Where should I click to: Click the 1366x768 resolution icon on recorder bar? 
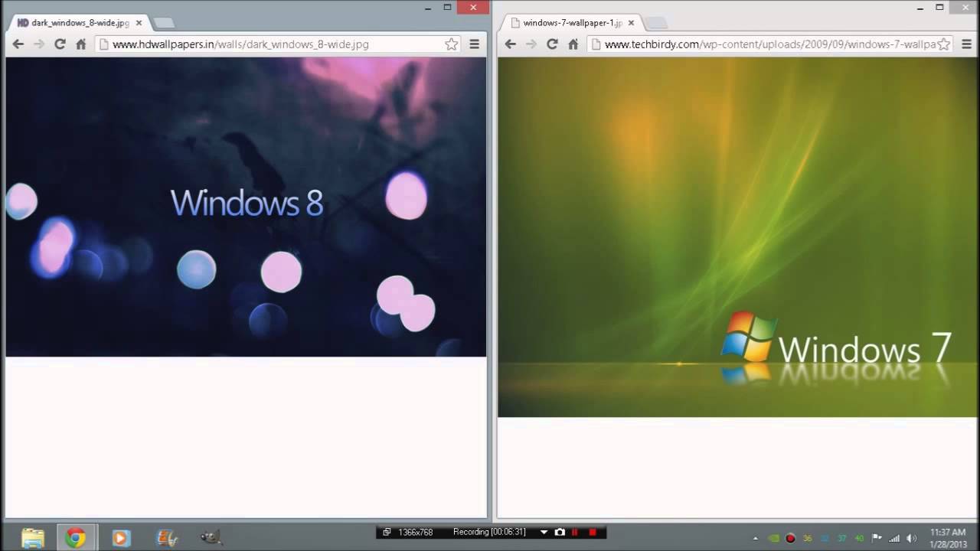[x=387, y=532]
